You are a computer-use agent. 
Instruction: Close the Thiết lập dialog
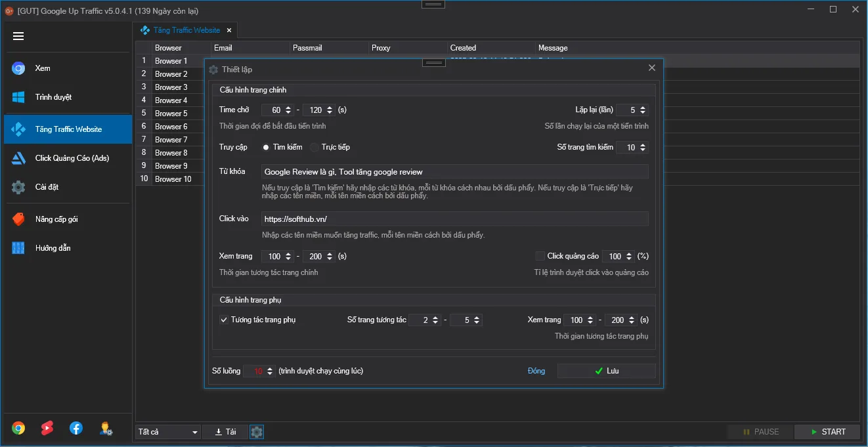pos(652,68)
